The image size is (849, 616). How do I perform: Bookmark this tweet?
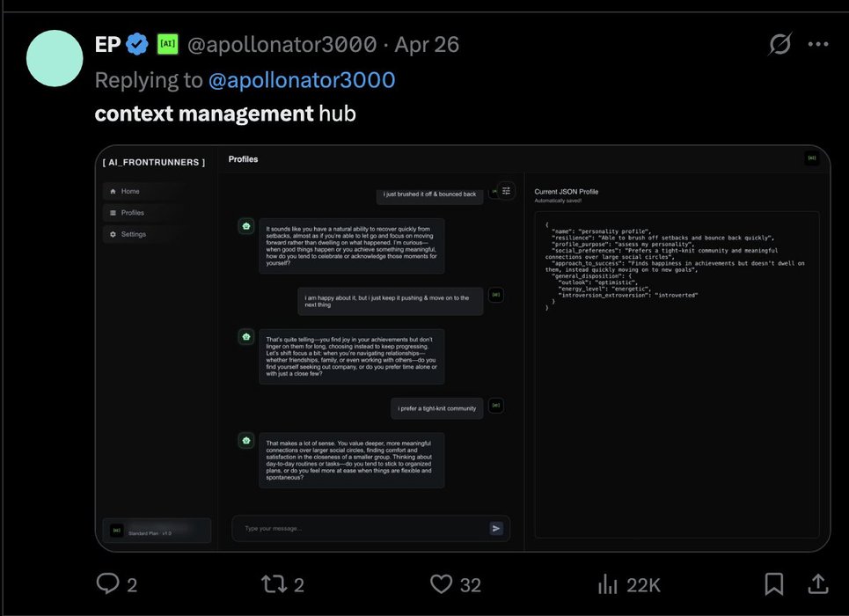pyautogui.click(x=773, y=584)
